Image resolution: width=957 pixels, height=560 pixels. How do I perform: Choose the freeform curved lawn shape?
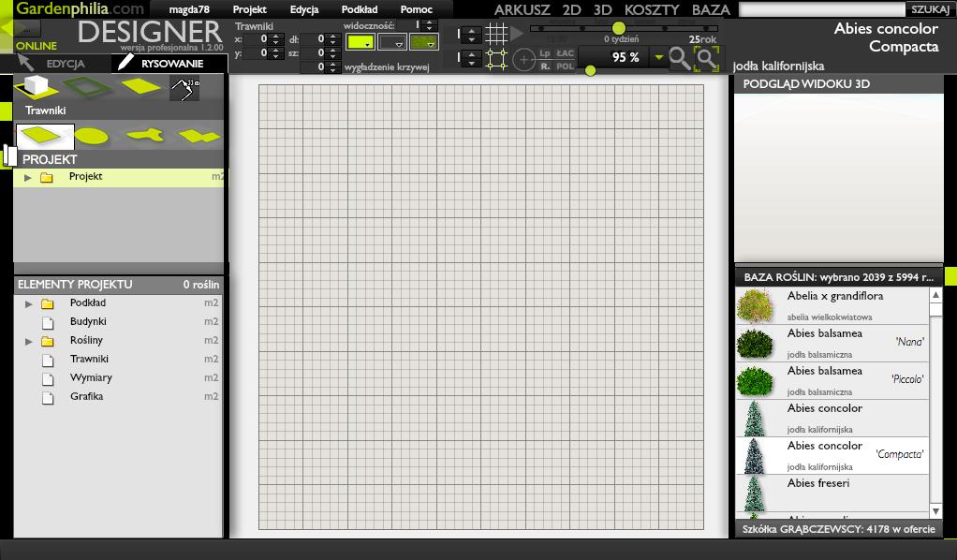click(144, 135)
